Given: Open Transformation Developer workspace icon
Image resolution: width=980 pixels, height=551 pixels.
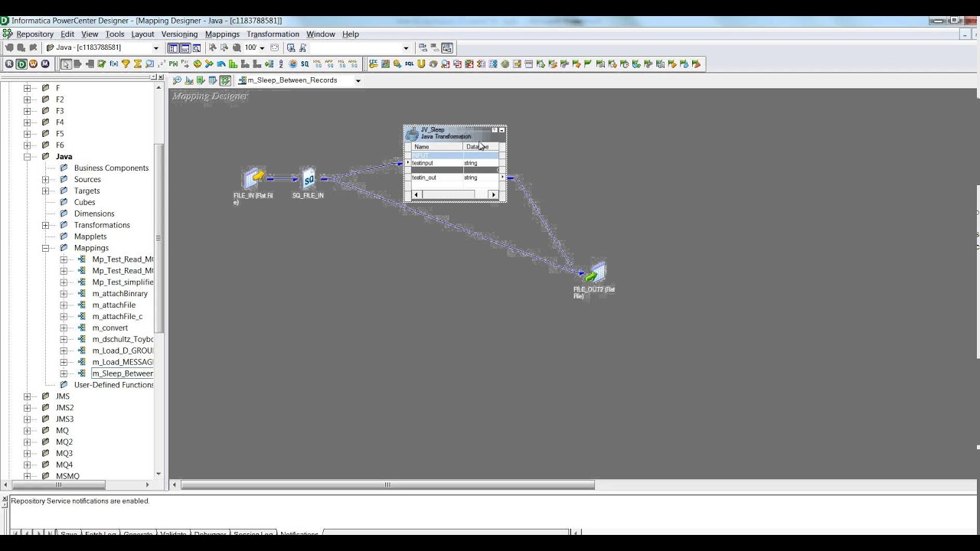Looking at the screenshot, I should click(201, 80).
